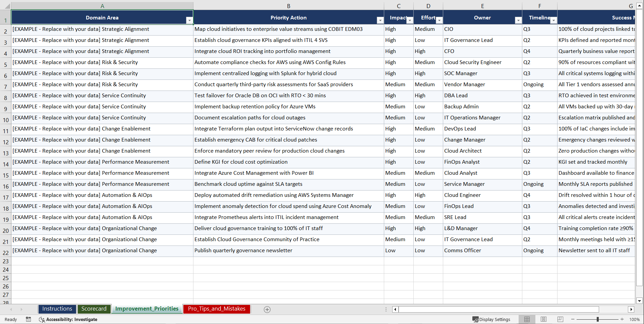Screen dimensions: 644x324
Task: Open the Effort column filter dropdown
Action: click(439, 20)
